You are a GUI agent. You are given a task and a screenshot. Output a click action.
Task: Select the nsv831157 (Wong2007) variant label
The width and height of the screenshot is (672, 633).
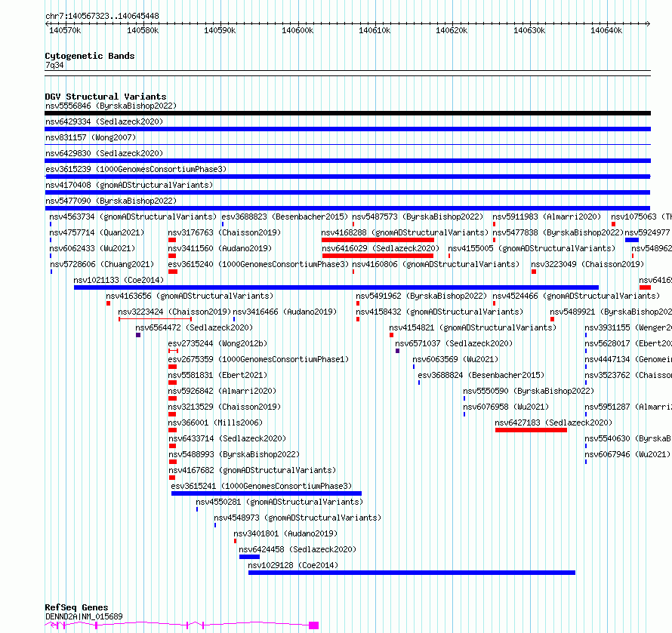(91, 137)
